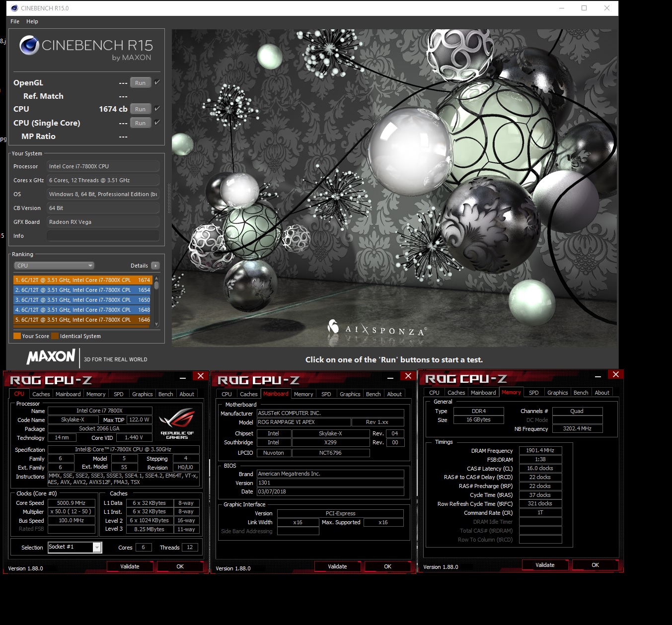Viewport: 672px width, 625px height.
Task: Click the MAXON logo at bottom
Action: pyautogui.click(x=51, y=356)
